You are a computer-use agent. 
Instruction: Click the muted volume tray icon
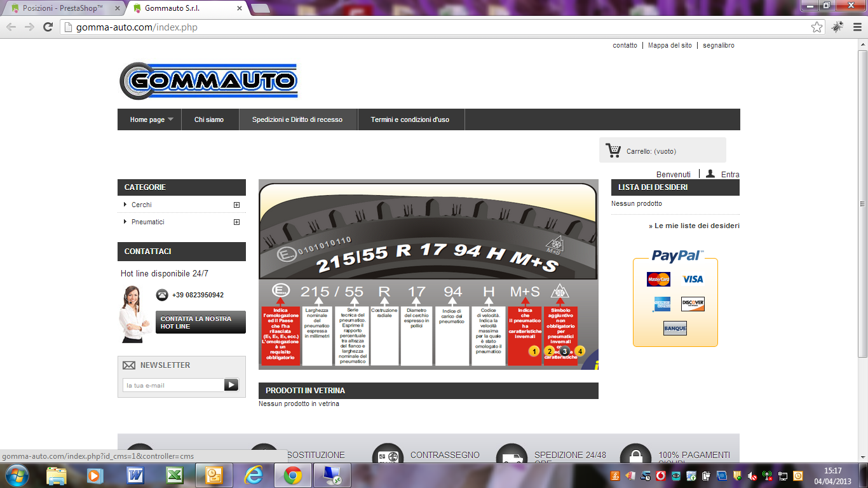752,476
